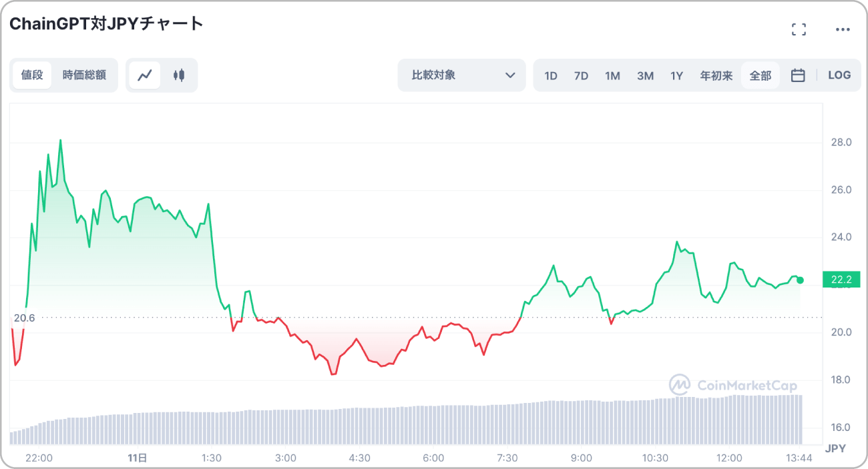This screenshot has height=469, width=868.
Task: Open the 比較対象 comparison dropdown
Action: [462, 75]
